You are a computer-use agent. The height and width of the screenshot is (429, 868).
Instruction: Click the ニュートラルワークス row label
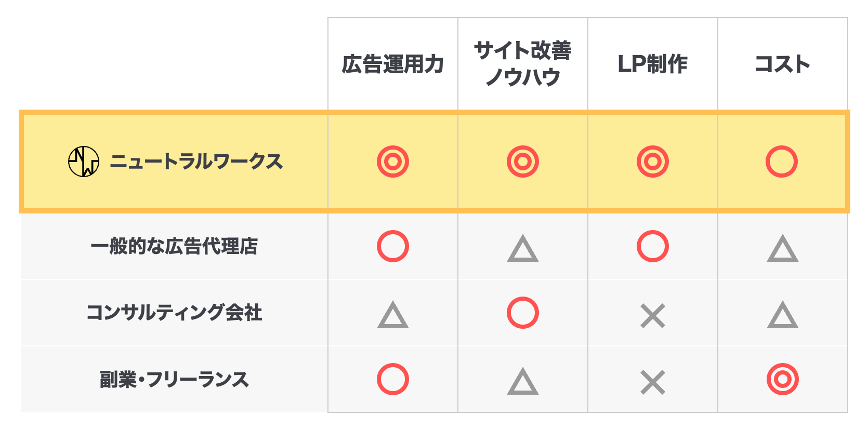click(196, 162)
